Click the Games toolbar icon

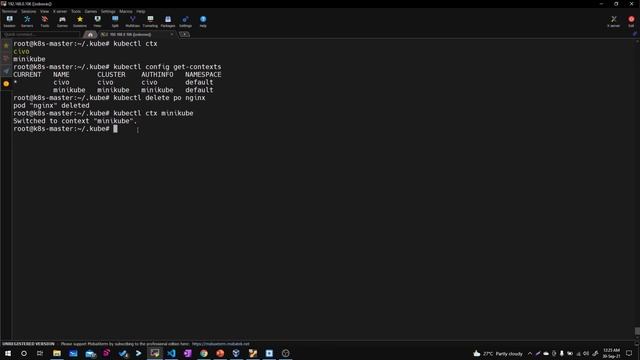click(x=62, y=21)
